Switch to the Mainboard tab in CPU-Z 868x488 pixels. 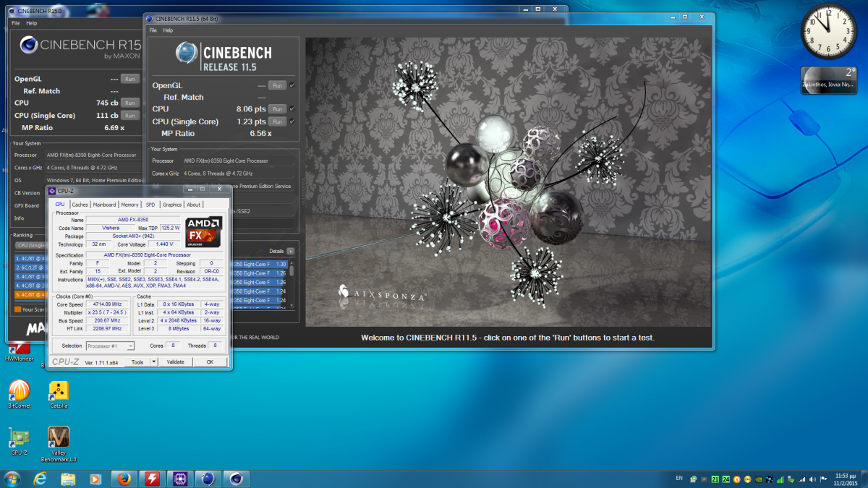click(104, 205)
